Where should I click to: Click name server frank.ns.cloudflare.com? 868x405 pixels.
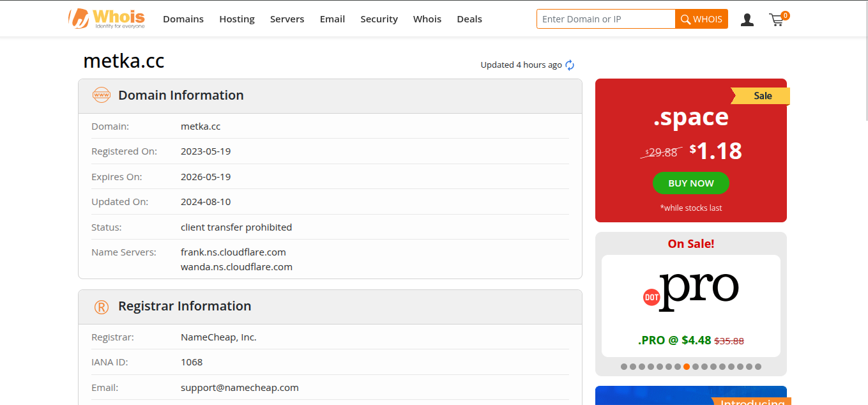[233, 252]
